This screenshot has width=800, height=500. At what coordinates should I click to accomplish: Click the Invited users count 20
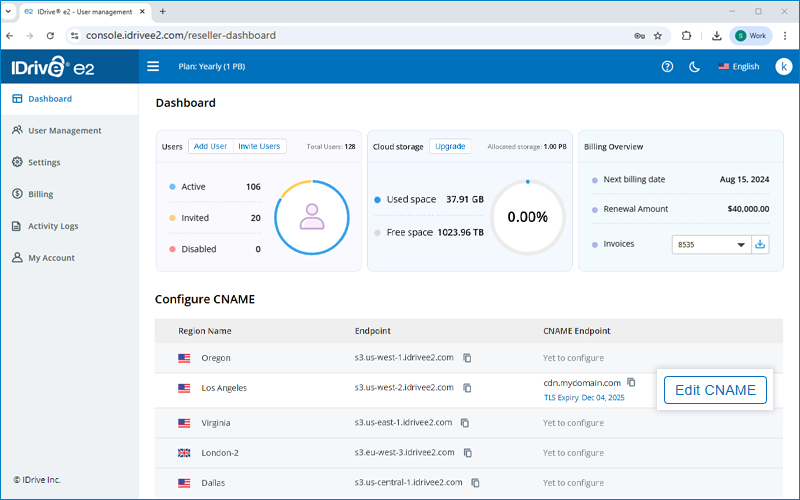(x=256, y=218)
